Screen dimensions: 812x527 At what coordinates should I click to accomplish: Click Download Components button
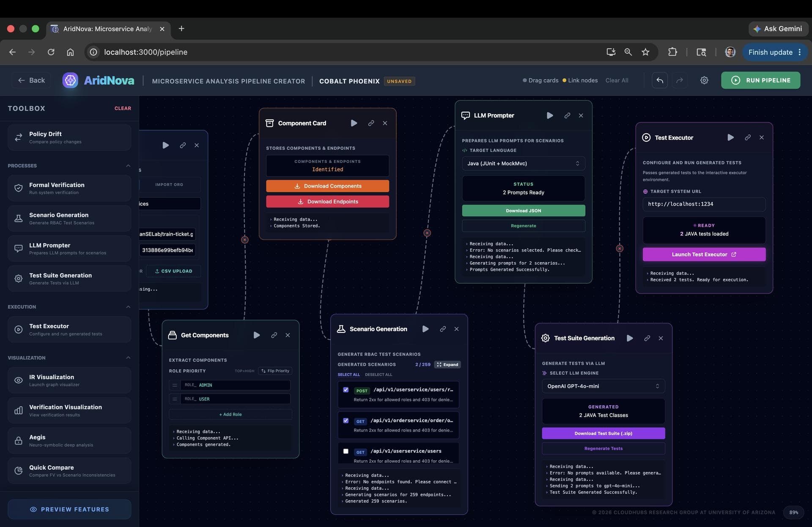coord(327,186)
